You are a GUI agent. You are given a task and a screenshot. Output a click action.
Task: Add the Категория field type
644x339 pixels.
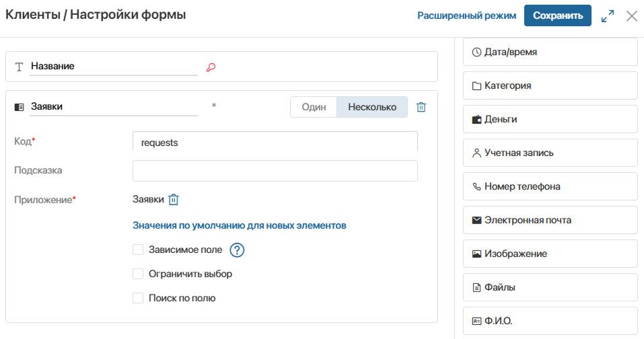tap(550, 86)
